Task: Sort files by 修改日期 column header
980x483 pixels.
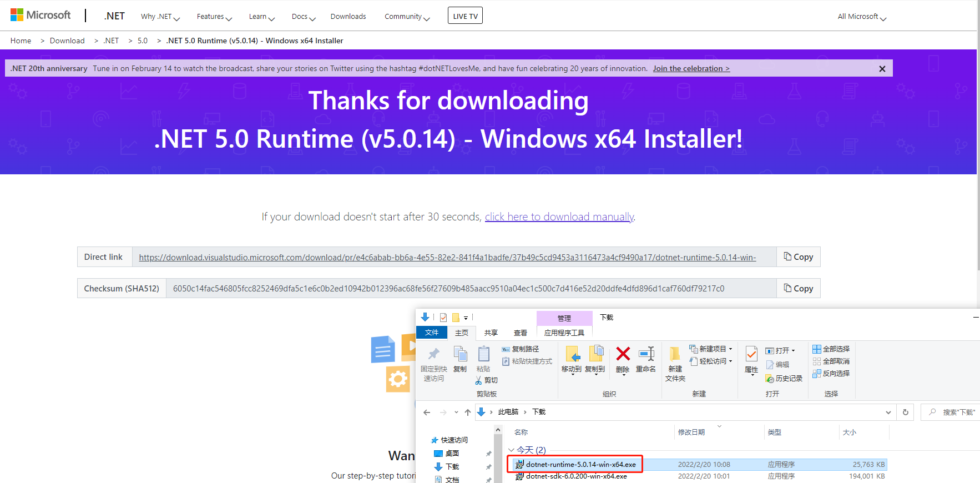Action: pyautogui.click(x=691, y=432)
